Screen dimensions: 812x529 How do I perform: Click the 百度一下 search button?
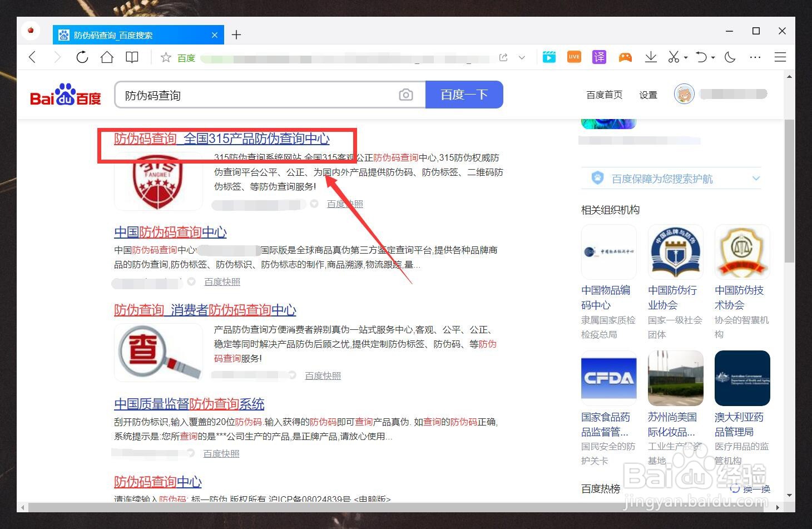click(464, 95)
